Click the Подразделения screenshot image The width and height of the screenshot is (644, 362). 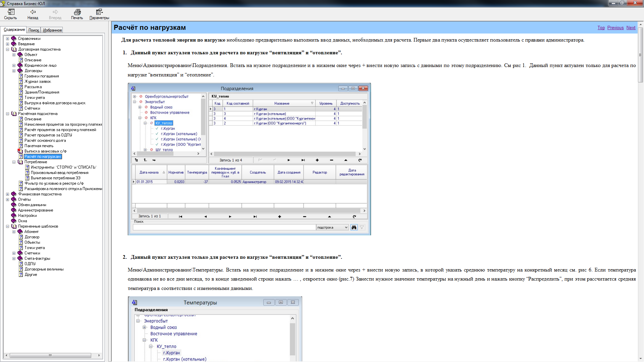(249, 159)
